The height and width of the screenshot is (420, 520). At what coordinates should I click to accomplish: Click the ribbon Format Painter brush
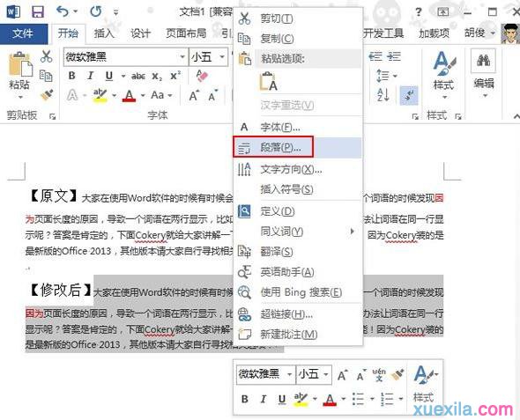[47, 95]
